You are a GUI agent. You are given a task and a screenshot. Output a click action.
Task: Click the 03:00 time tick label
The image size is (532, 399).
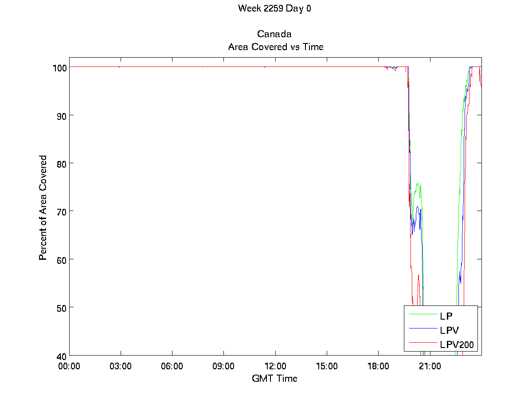[x=121, y=366]
